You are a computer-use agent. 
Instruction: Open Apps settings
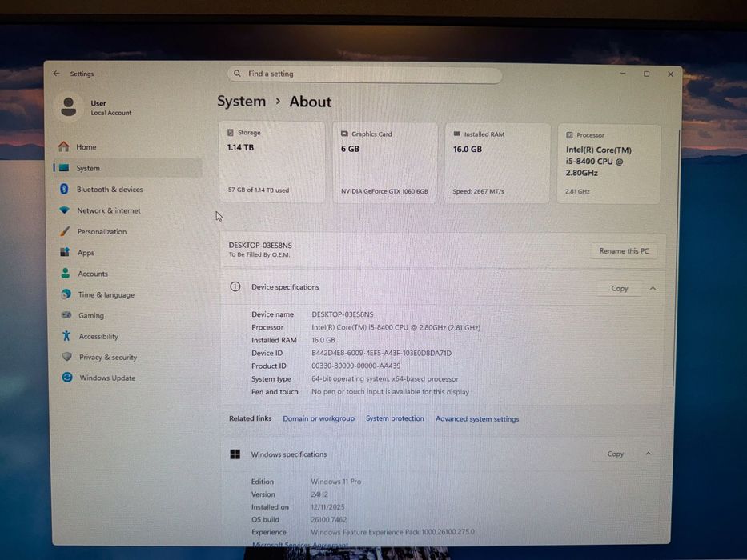click(129, 252)
